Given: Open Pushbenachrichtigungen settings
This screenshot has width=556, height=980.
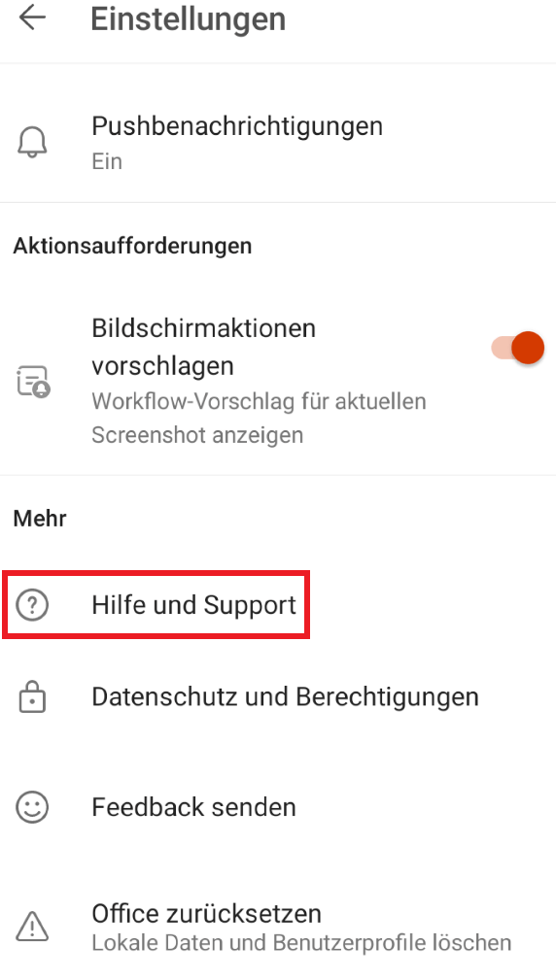Looking at the screenshot, I should [x=278, y=142].
